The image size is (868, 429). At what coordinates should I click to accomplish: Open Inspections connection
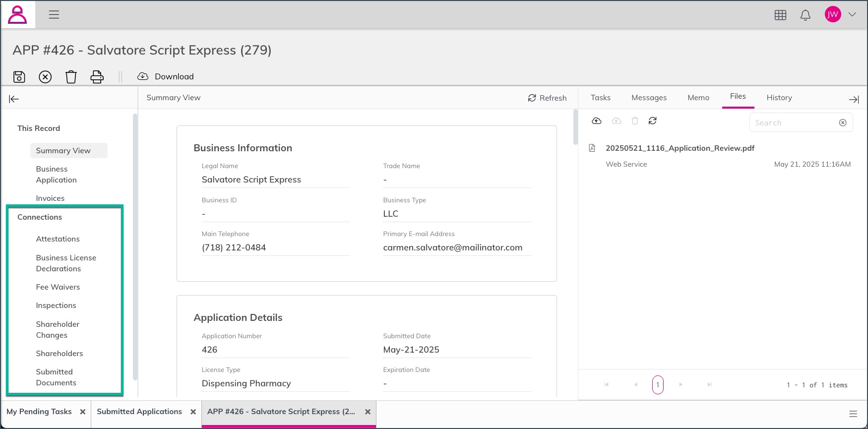(56, 306)
